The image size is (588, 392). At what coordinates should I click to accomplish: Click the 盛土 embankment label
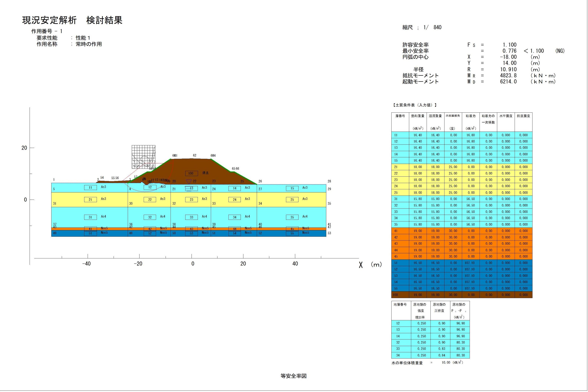pyautogui.click(x=205, y=173)
